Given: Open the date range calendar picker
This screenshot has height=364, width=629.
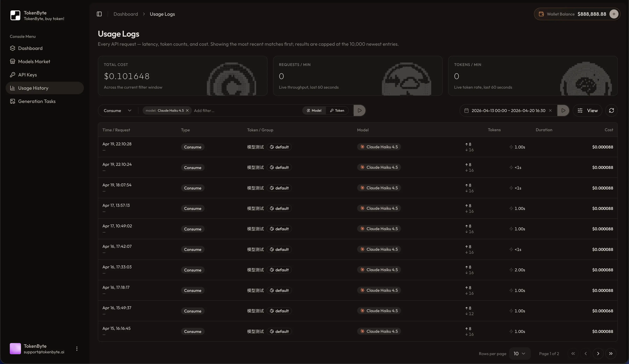Looking at the screenshot, I should pyautogui.click(x=466, y=110).
